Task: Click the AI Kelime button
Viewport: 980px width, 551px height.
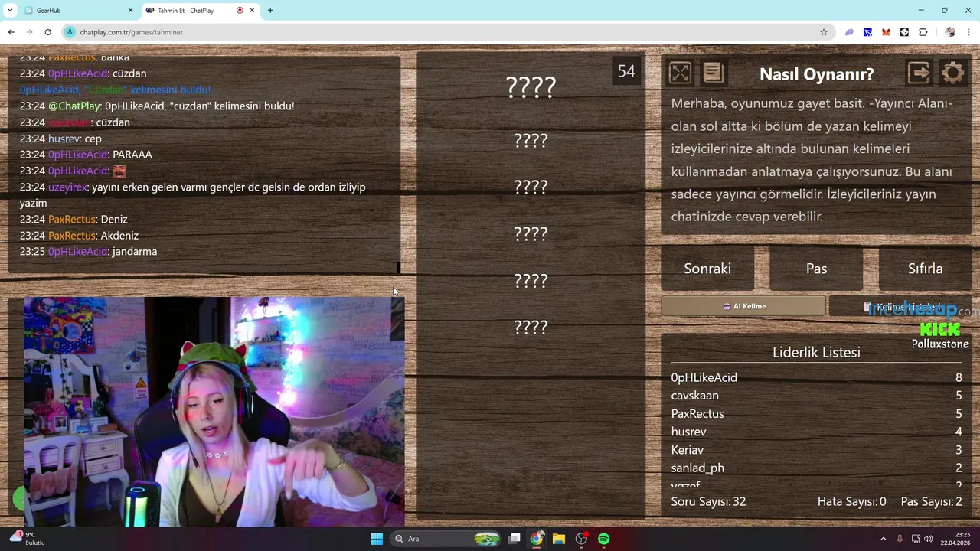Action: (743, 306)
